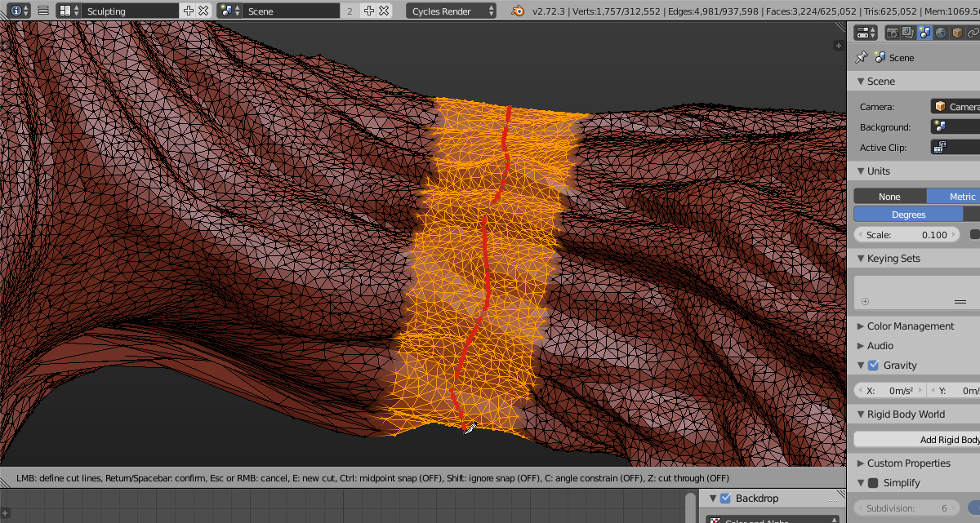Switch to the Render Layers properties tab
This screenshot has height=523, width=980.
point(908,33)
